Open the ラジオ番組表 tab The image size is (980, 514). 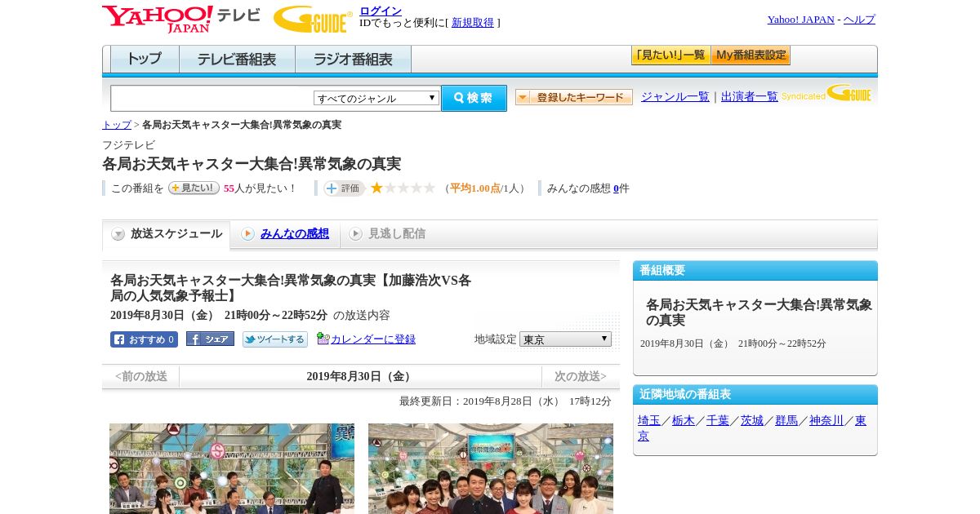coord(353,59)
